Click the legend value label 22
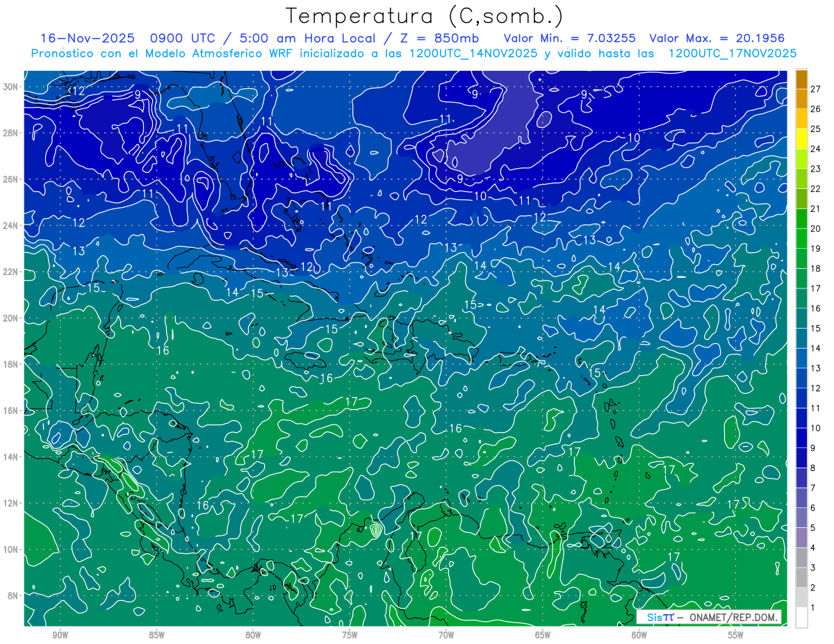Screen dimensions: 834x644 [x=816, y=189]
